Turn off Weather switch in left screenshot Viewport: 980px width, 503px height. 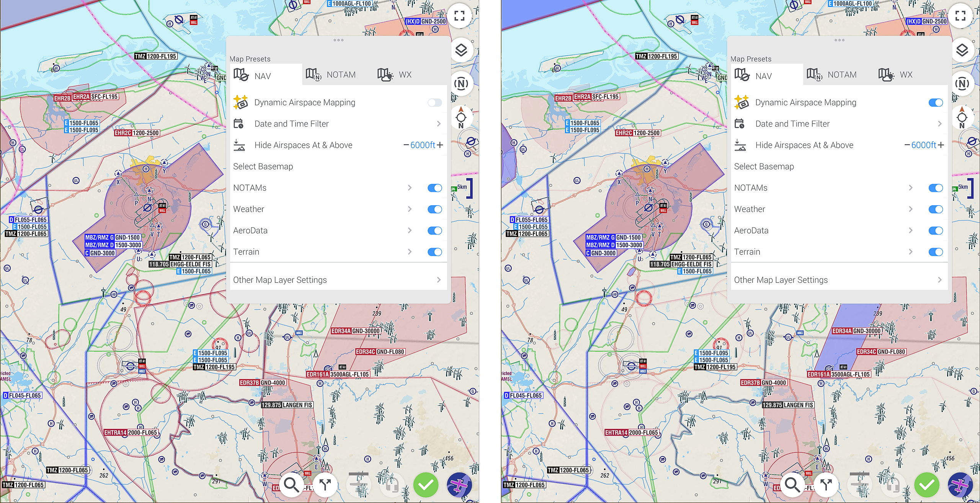pyautogui.click(x=435, y=209)
